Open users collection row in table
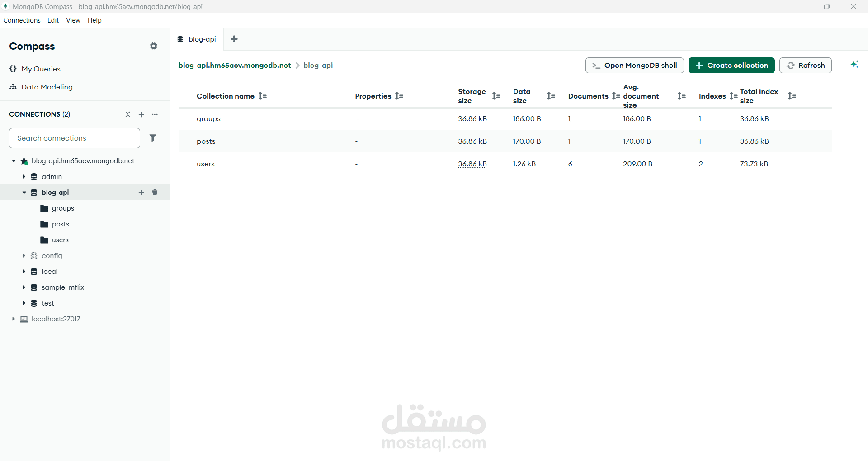The width and height of the screenshot is (868, 461). click(505, 164)
